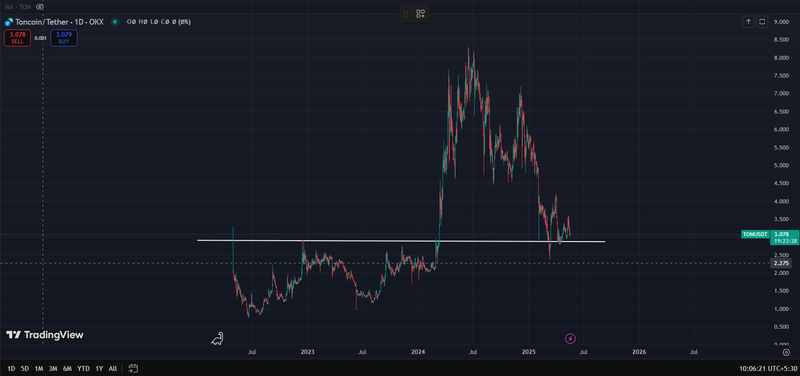Click the dinosaur icon on time axis
The image size is (800, 376).
218,338
